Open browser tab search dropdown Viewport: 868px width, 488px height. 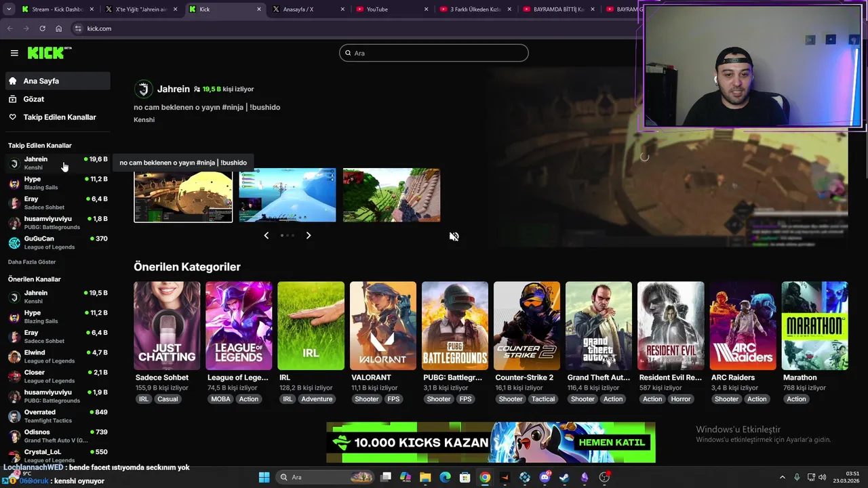coord(8,9)
